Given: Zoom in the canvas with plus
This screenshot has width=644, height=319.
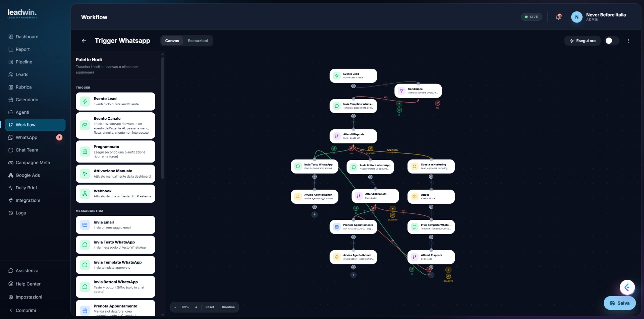Looking at the screenshot, I should point(196,307).
